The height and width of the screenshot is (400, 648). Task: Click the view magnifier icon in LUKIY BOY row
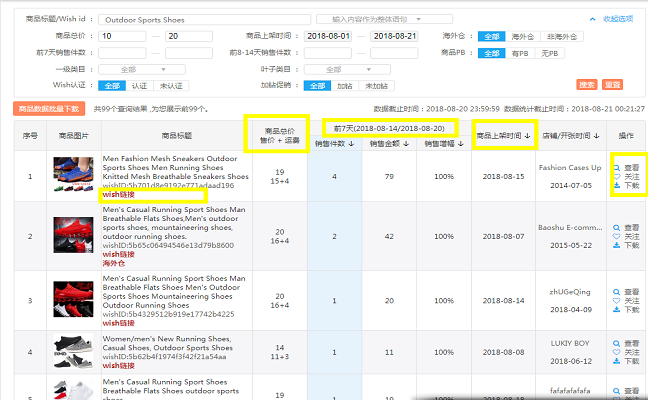coord(616,343)
